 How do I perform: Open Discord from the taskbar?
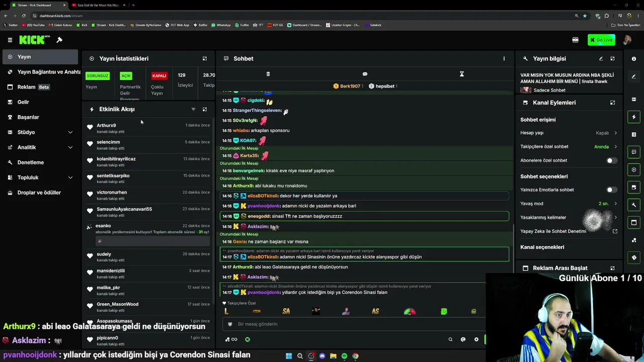coord(322,356)
